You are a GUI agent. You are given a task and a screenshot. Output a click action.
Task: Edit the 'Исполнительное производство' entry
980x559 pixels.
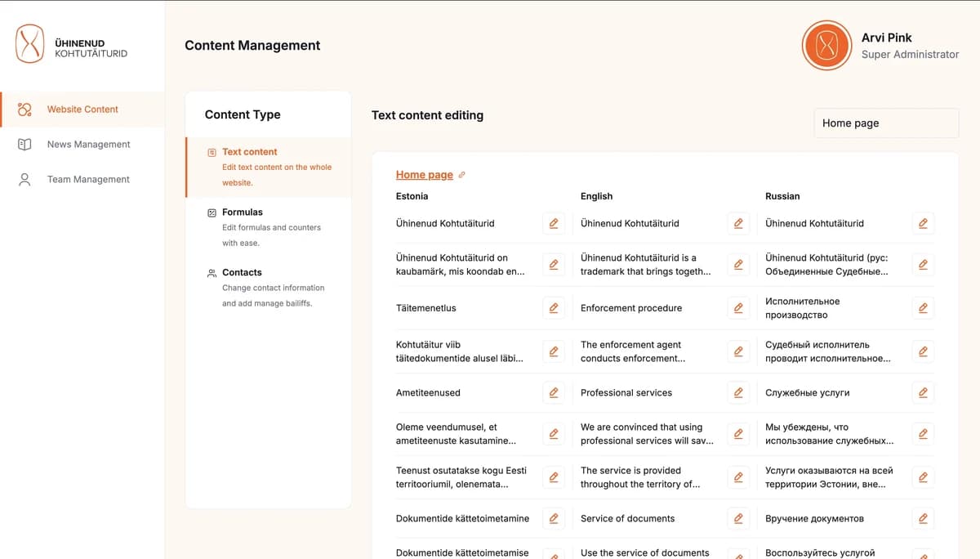click(923, 308)
